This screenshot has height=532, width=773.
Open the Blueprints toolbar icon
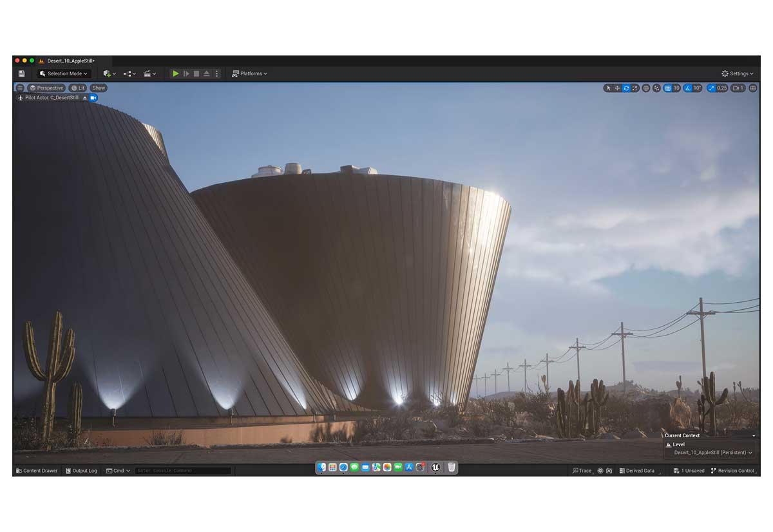point(126,73)
